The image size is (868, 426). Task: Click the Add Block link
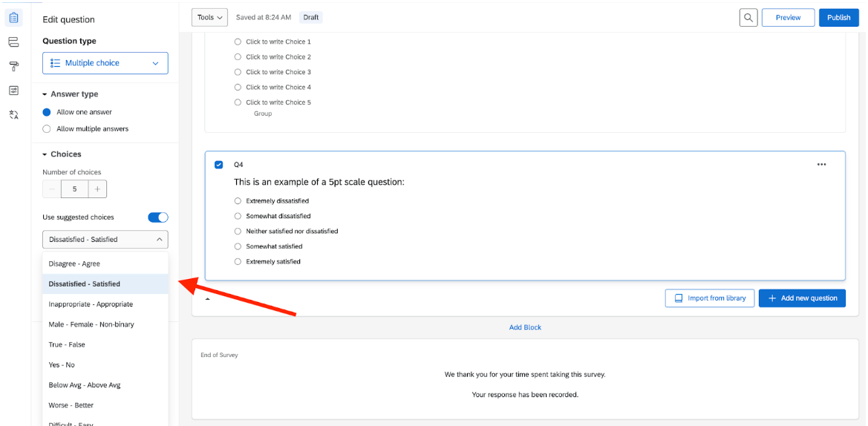point(525,327)
